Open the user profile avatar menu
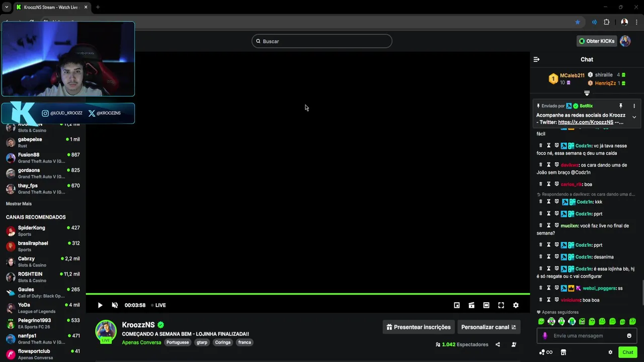The image size is (644, 362). tap(625, 41)
